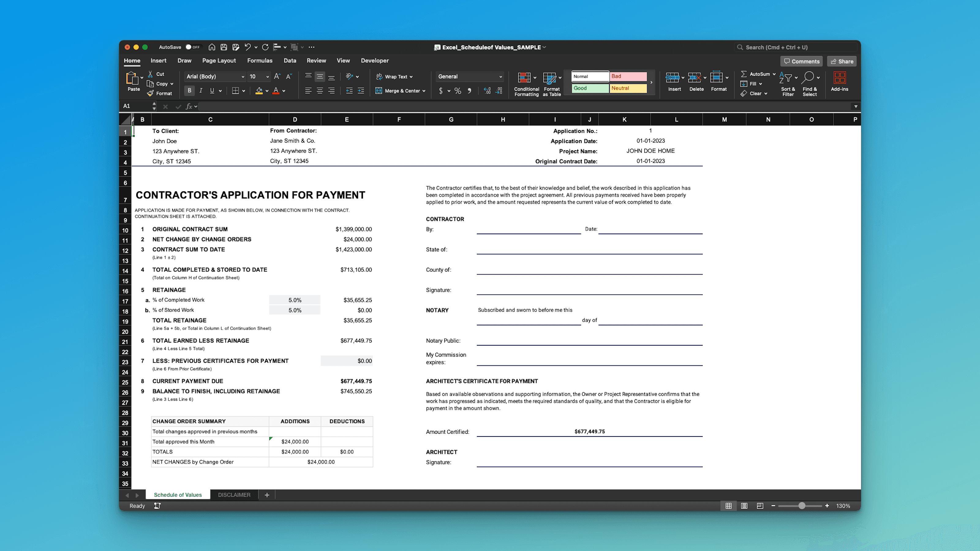
Task: Select the DISCLAIMER sheet tab
Action: pyautogui.click(x=234, y=495)
